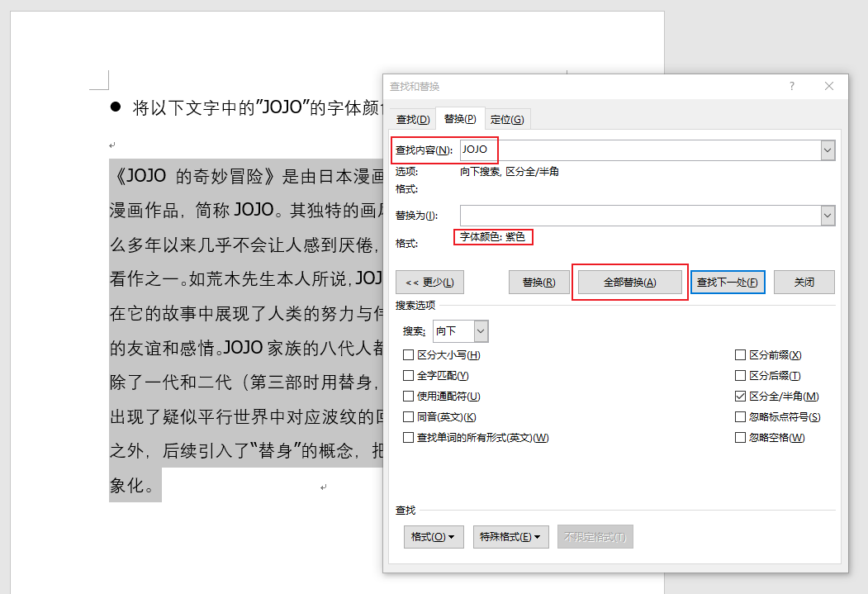
Task: Click the 查找下一处(F) button
Action: click(x=728, y=283)
